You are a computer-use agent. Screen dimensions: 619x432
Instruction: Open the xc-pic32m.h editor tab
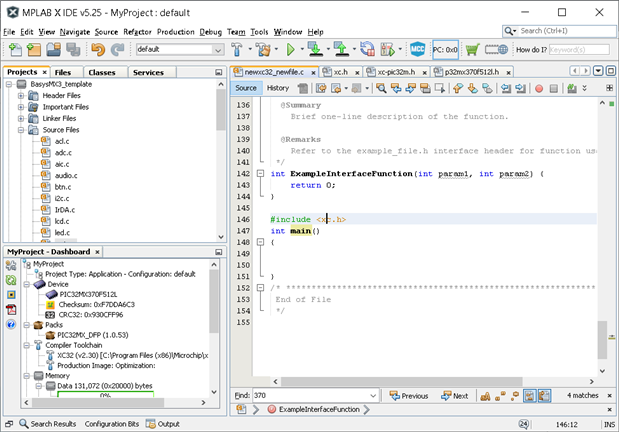point(396,72)
